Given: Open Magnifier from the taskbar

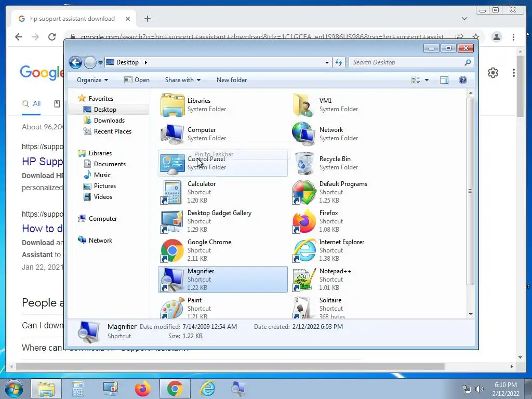Looking at the screenshot, I should (x=238, y=389).
